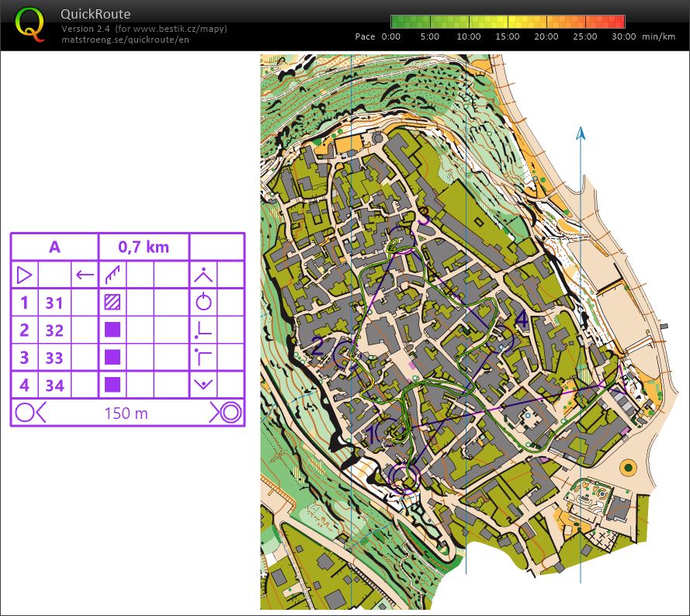Viewport: 690px width, 616px height.
Task: Click the circle symbol beside 150 m
Action: point(26,412)
